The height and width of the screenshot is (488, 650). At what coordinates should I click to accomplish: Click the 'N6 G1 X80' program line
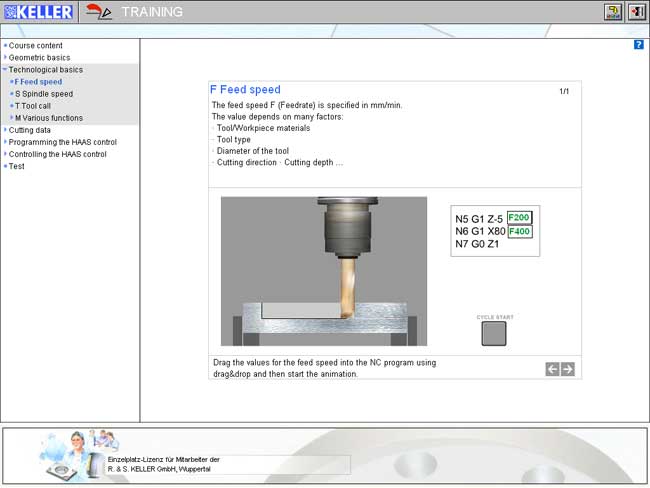pyautogui.click(x=480, y=231)
